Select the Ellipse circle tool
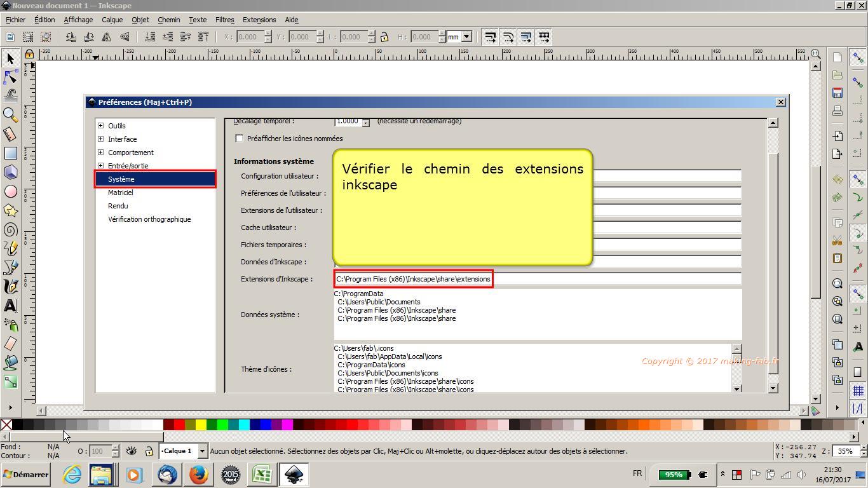The height and width of the screenshot is (488, 868). pyautogui.click(x=10, y=191)
